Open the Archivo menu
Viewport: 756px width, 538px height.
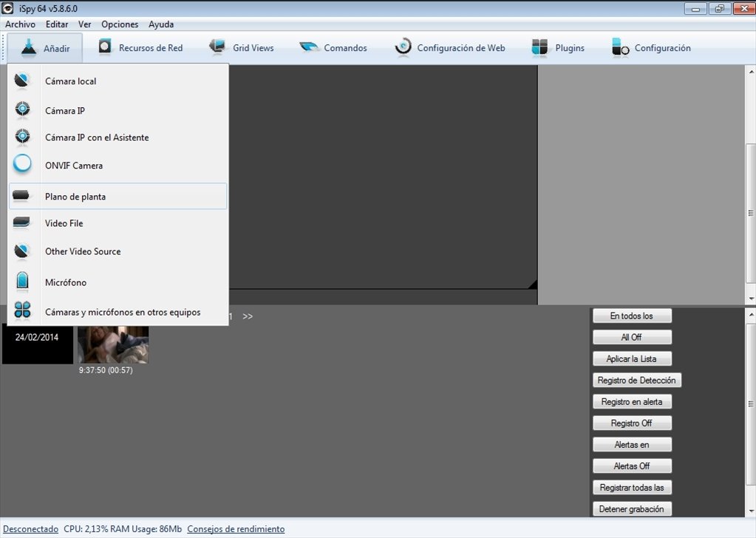pyautogui.click(x=20, y=24)
